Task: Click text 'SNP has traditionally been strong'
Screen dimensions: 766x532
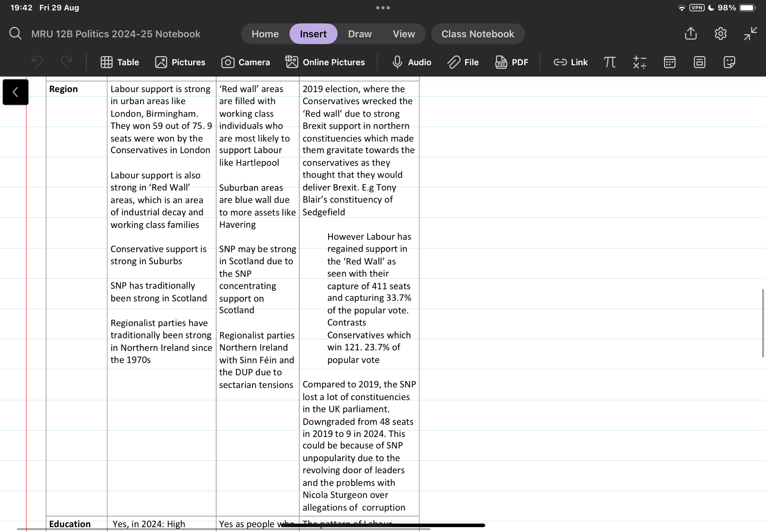Action: [x=153, y=292]
